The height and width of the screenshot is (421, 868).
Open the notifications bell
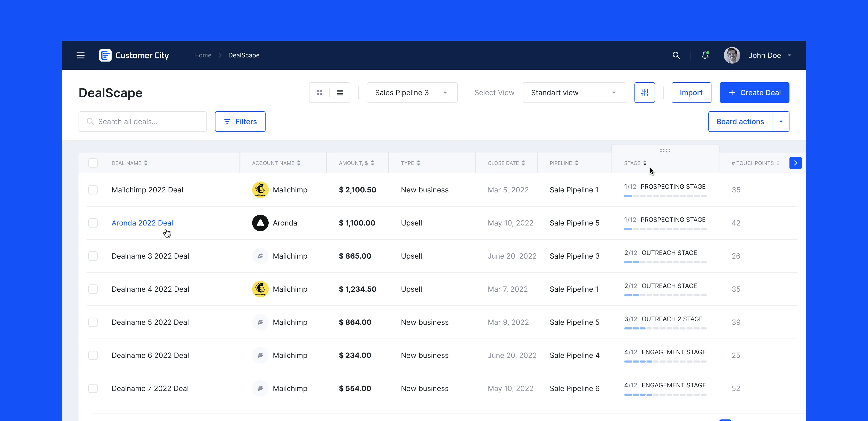click(x=705, y=55)
